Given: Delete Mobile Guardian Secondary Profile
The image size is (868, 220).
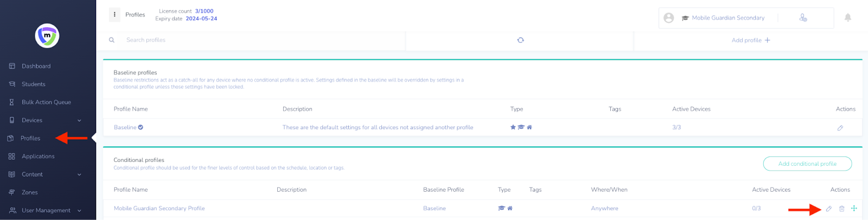Looking at the screenshot, I should click(x=841, y=209).
